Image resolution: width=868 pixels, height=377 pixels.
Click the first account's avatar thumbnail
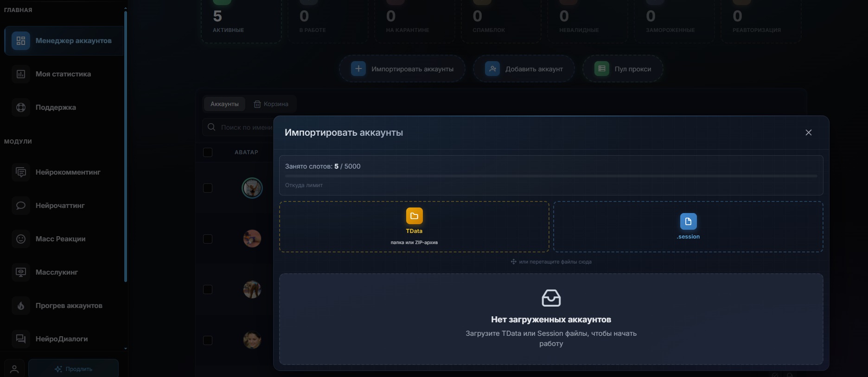(x=252, y=188)
